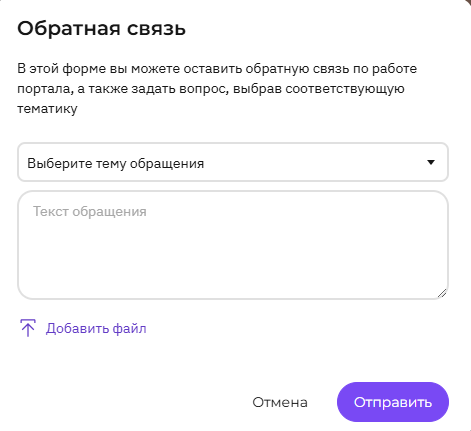Select the 'Обратная связь' heading
The width and height of the screenshot is (471, 431).
coord(101,29)
